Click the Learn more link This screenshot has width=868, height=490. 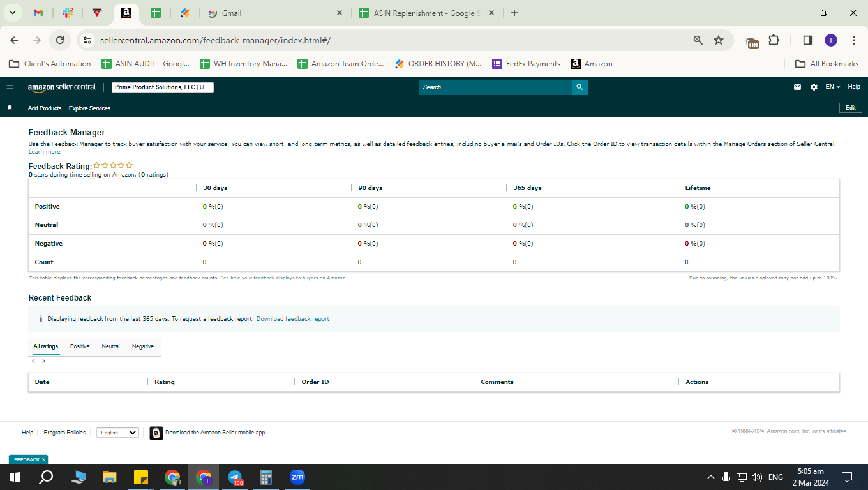45,152
